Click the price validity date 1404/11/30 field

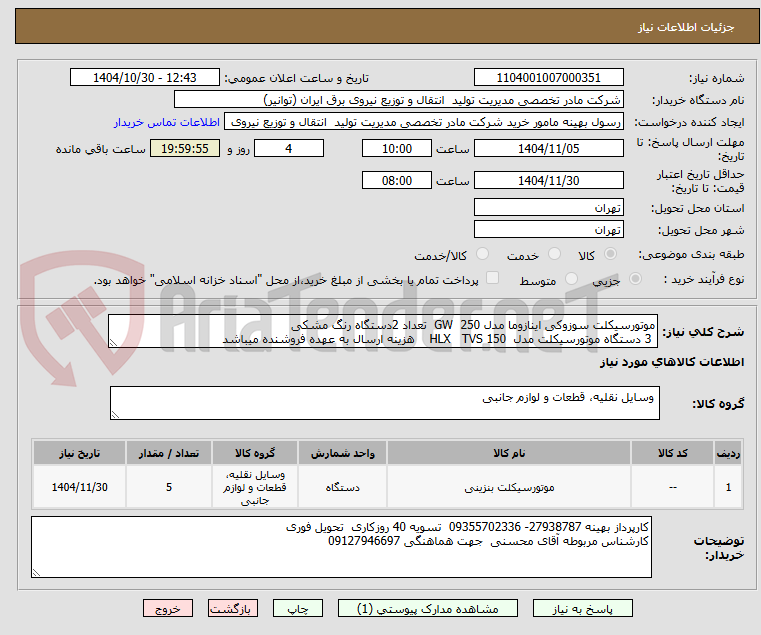point(548,181)
